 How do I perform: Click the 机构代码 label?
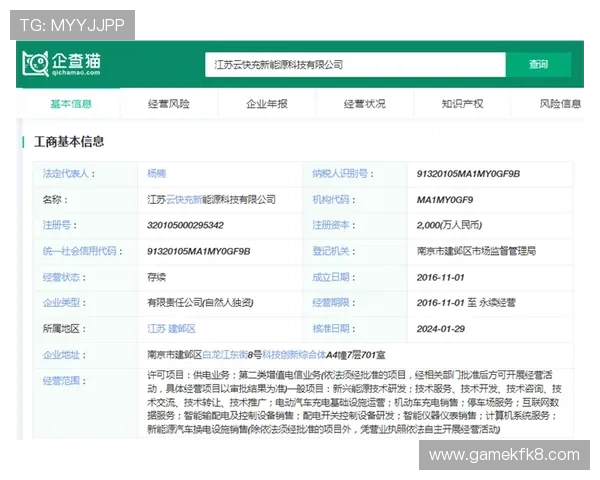point(333,199)
